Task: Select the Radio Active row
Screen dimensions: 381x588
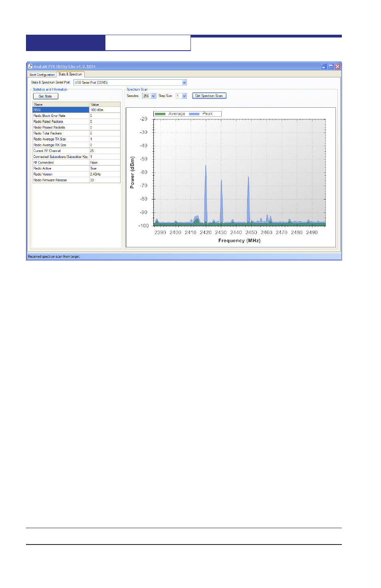Action: pos(76,168)
